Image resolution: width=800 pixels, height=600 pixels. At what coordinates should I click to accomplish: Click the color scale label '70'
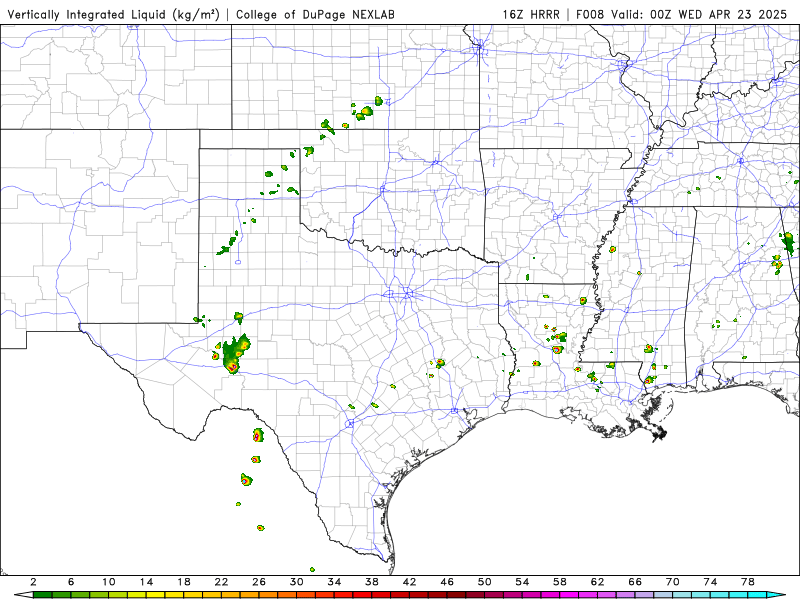(673, 582)
